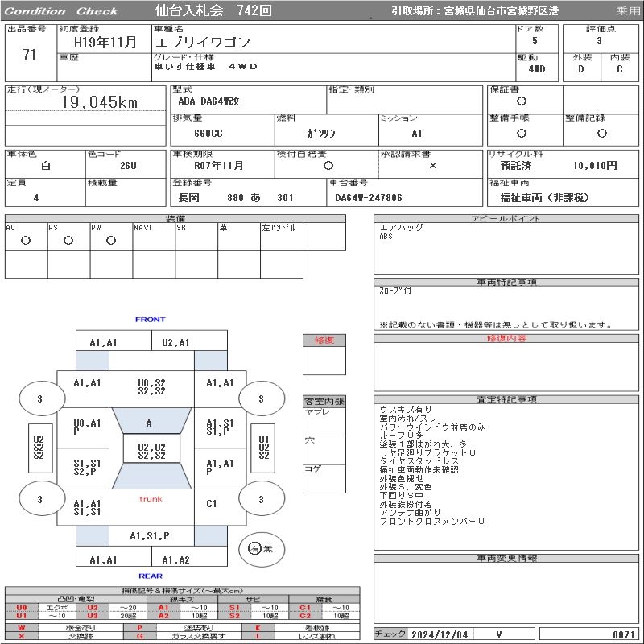
Task: Click the circle mark under 保証書
Action: 521,101
